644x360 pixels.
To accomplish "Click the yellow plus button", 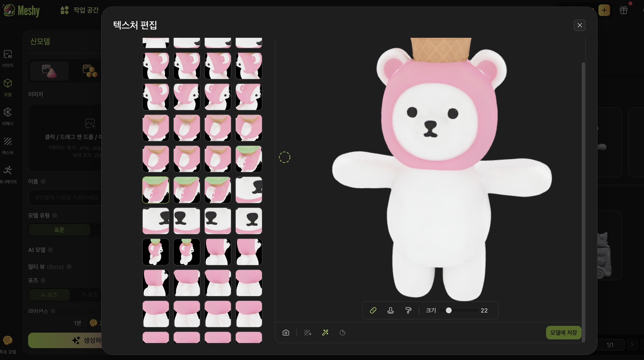I will click(x=604, y=10).
